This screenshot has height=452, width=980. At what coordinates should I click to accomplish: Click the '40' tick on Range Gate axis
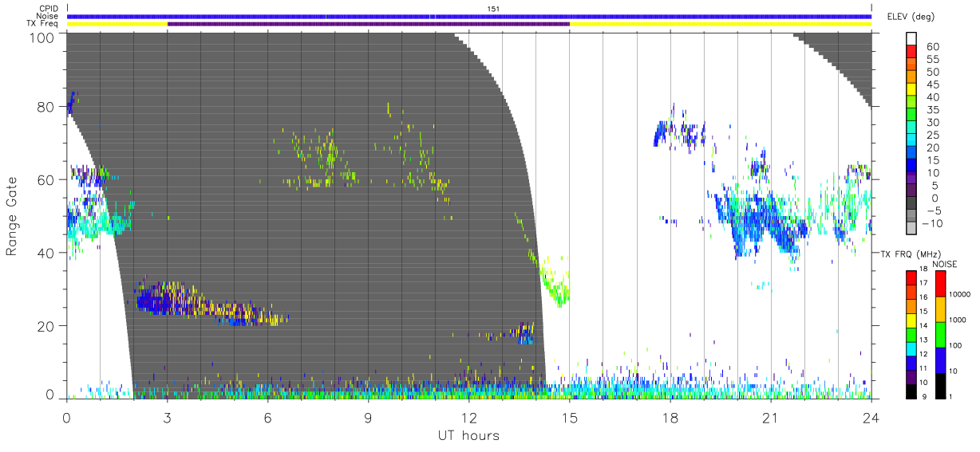tap(47, 254)
